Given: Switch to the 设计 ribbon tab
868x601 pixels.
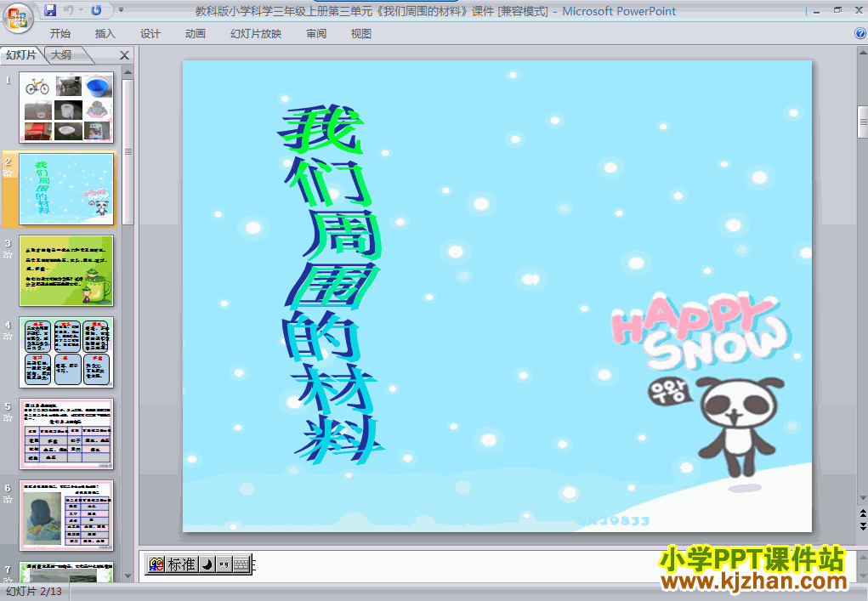Looking at the screenshot, I should click(150, 34).
